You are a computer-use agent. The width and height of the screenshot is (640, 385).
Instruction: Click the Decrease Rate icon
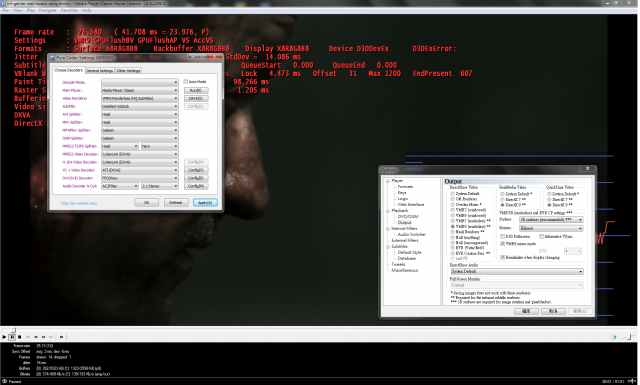pos(36,337)
